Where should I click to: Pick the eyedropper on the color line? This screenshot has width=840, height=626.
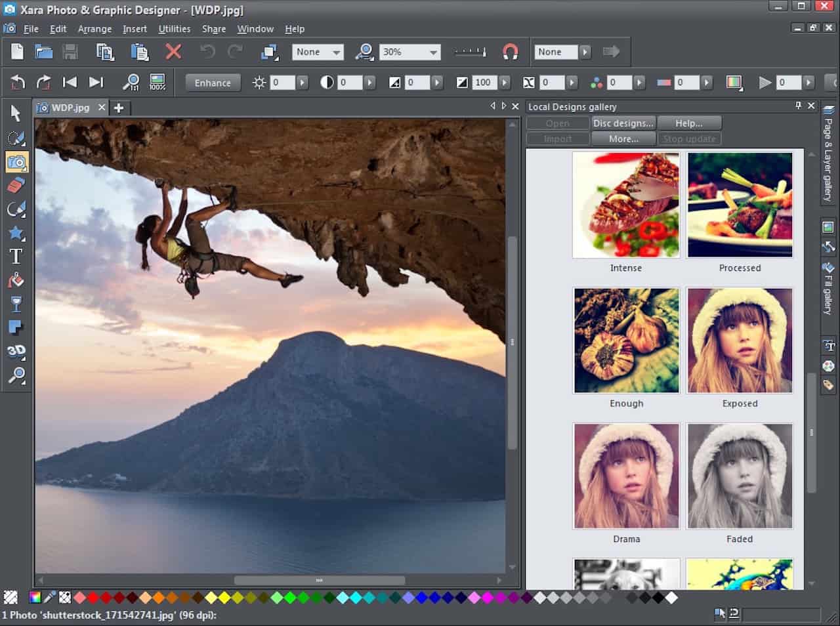(50, 597)
